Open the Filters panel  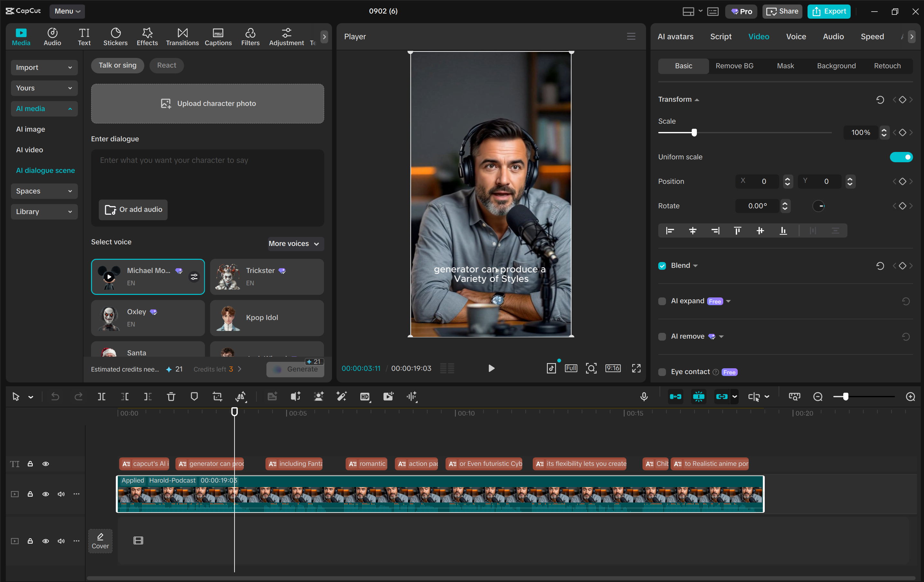click(x=250, y=37)
